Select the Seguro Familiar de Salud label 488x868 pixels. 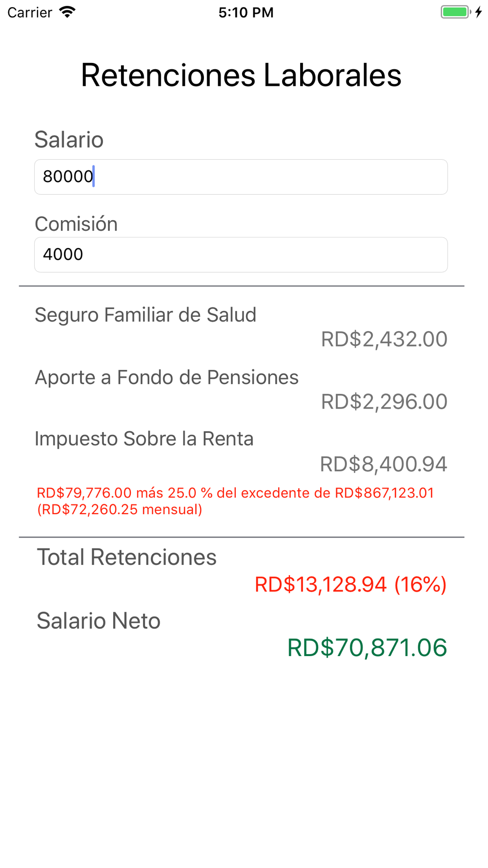(x=145, y=315)
